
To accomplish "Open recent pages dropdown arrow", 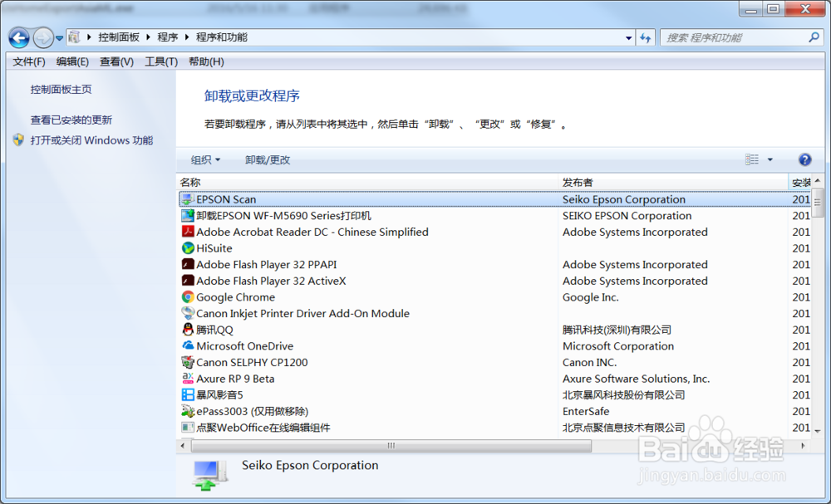I will tap(59, 38).
